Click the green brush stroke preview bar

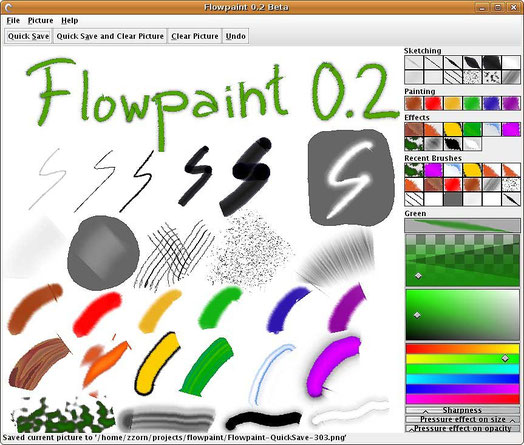[x=463, y=226]
